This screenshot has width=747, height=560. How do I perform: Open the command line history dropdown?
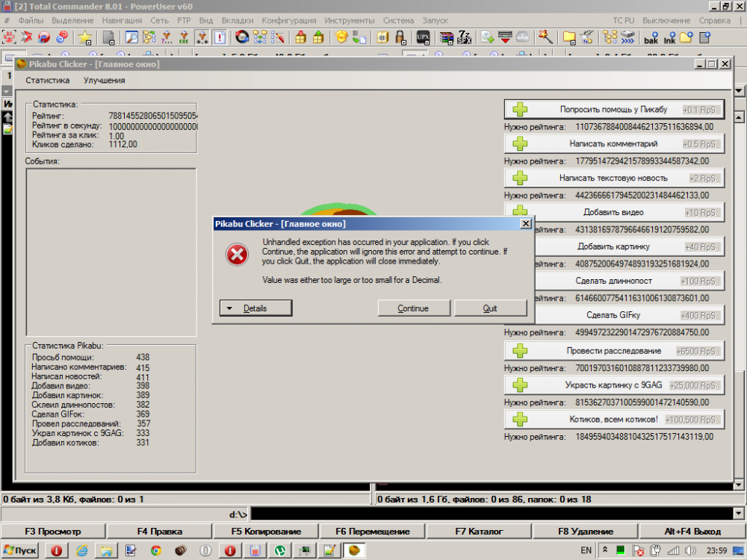(x=738, y=514)
